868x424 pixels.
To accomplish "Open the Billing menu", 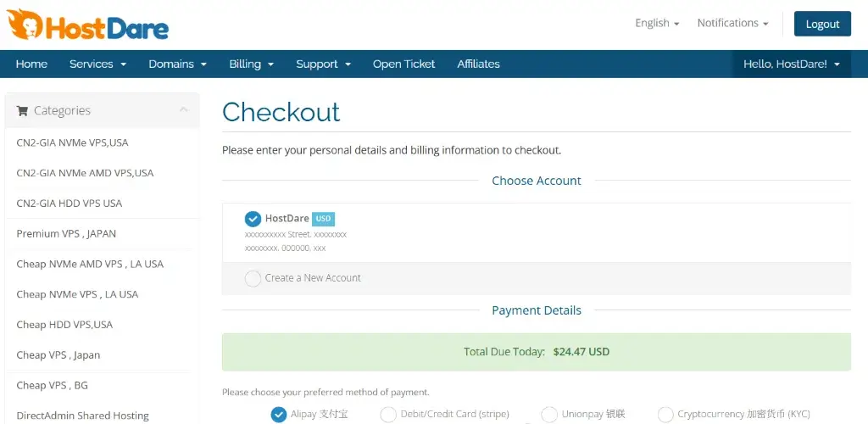I will tap(252, 64).
